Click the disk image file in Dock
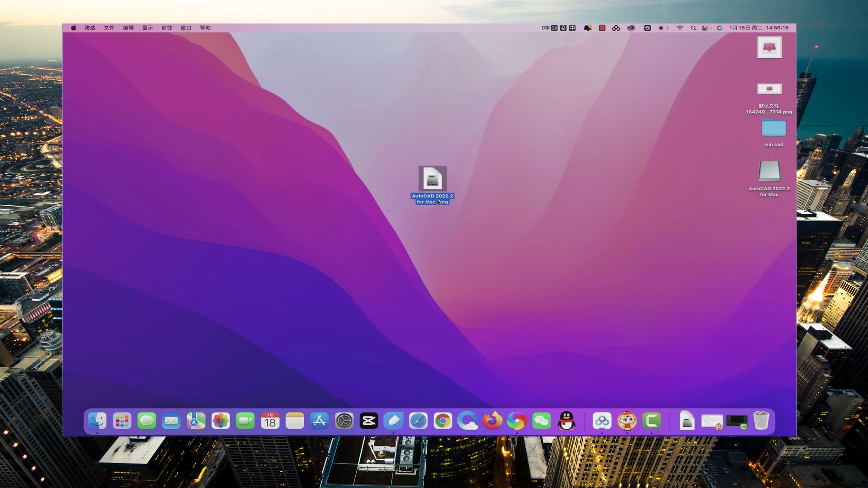868x488 pixels. (687, 421)
